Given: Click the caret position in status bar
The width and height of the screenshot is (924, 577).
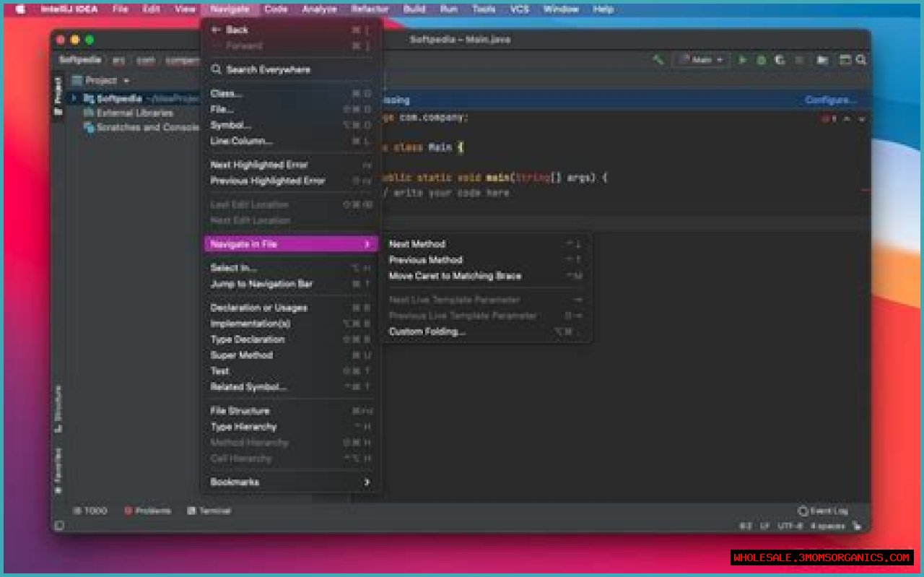Looking at the screenshot, I should click(x=746, y=526).
